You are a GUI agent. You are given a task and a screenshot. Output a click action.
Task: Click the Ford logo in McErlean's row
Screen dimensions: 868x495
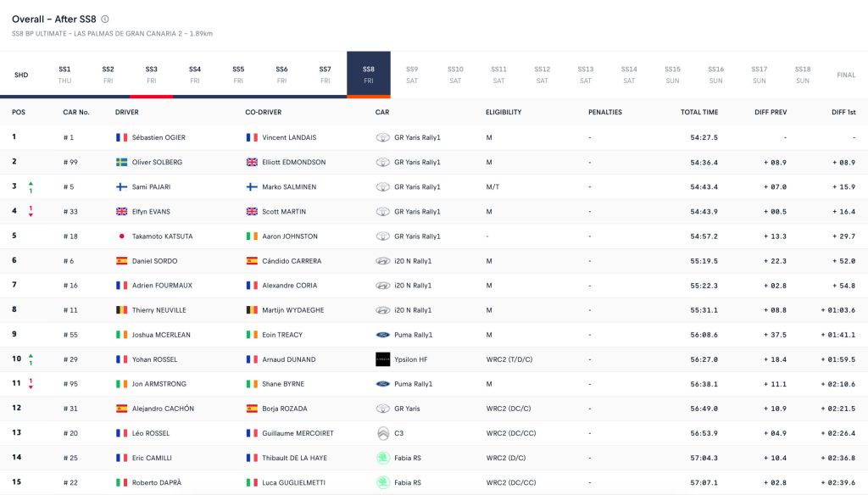pos(383,335)
